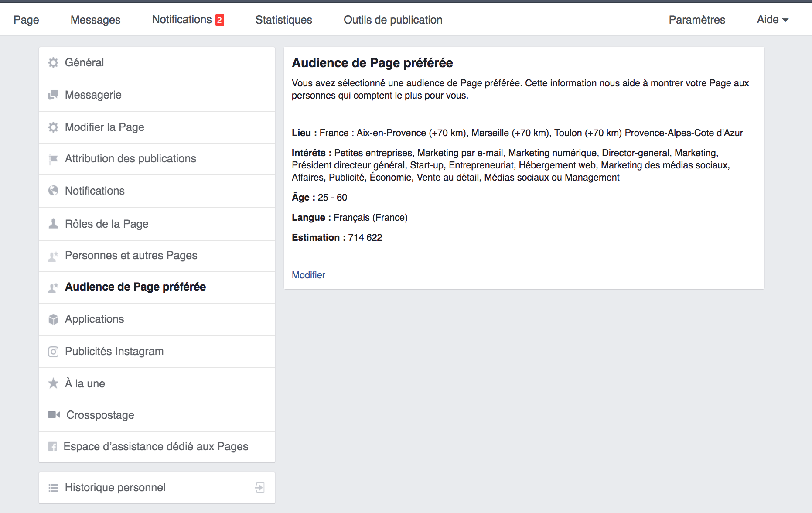Click the exit arrow icon in Historique personnel row

(x=260, y=488)
